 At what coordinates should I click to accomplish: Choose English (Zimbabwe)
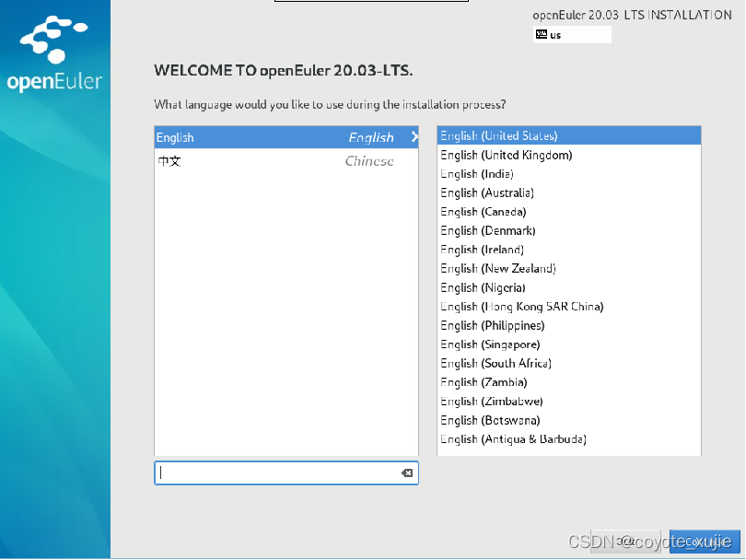(x=569, y=401)
